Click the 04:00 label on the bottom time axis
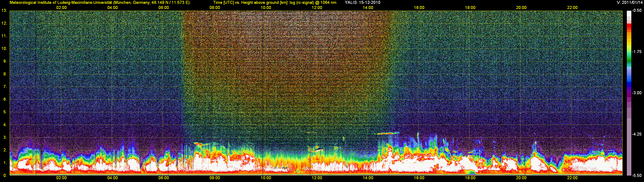The width and height of the screenshot is (644, 182). pos(112,178)
